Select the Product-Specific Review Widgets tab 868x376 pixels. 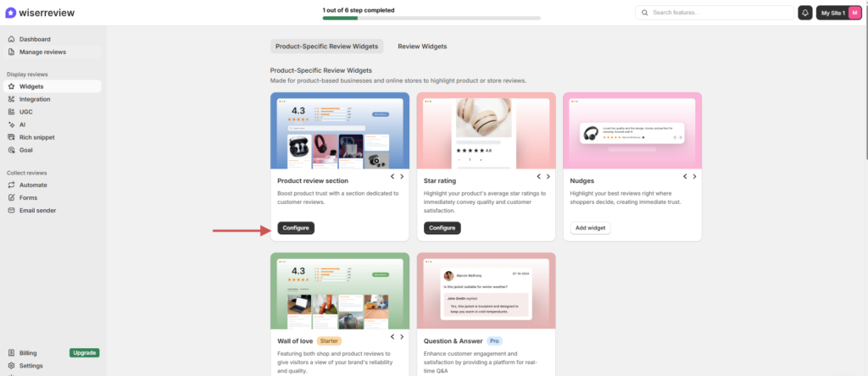326,47
